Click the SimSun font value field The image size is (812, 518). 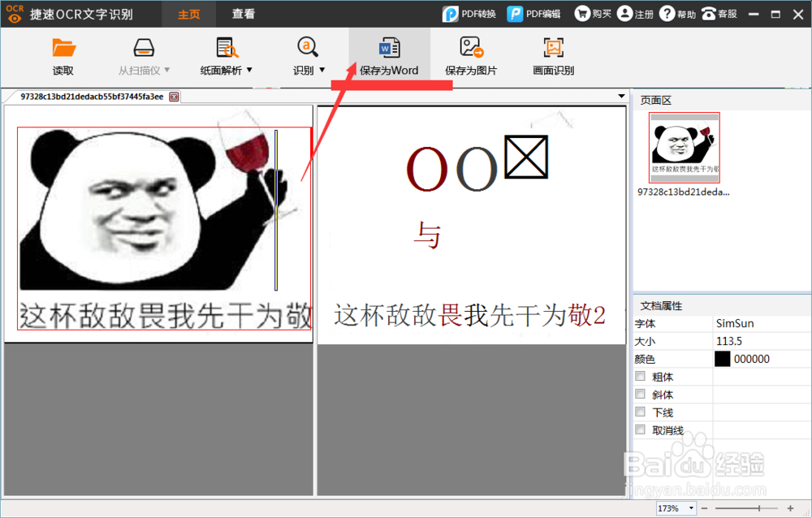point(762,323)
